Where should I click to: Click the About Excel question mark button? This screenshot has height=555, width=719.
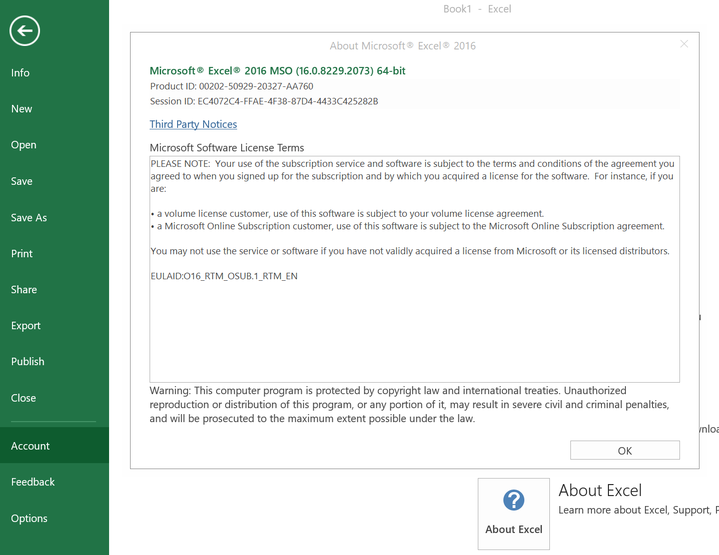(514, 514)
